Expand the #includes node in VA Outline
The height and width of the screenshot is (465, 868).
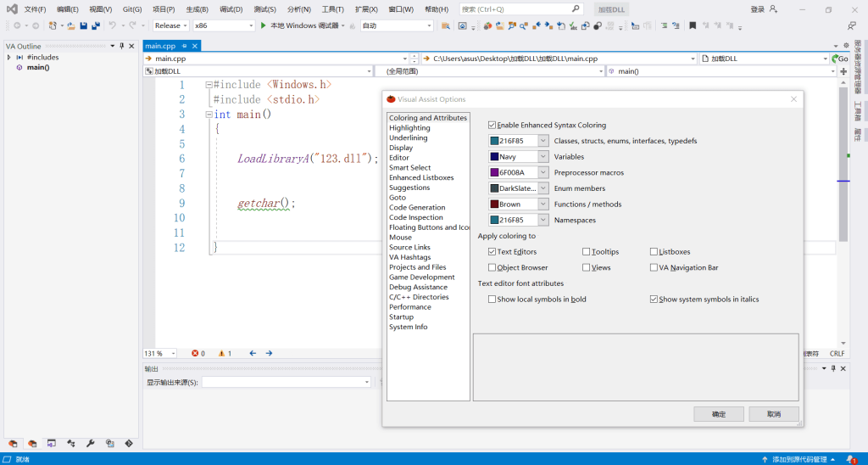pos(8,57)
